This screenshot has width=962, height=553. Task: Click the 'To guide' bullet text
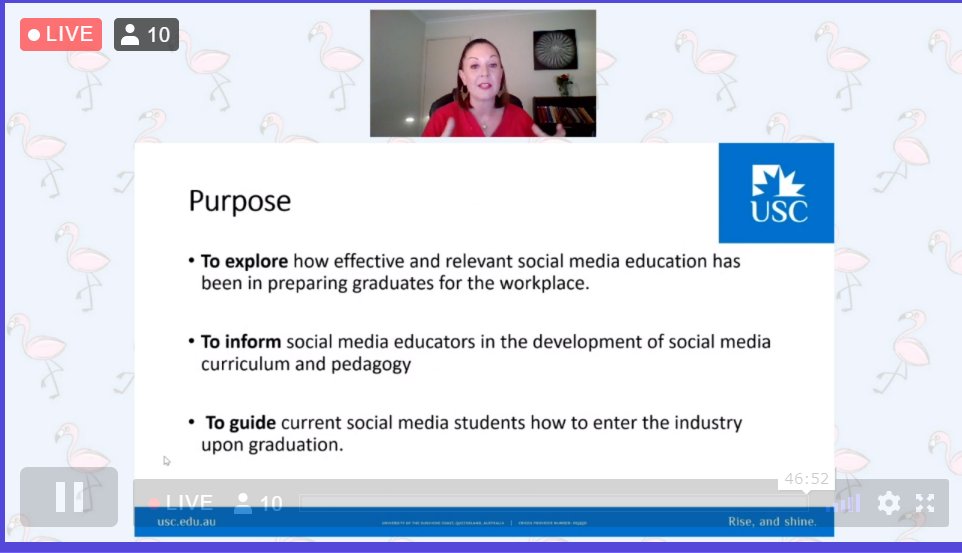point(240,423)
